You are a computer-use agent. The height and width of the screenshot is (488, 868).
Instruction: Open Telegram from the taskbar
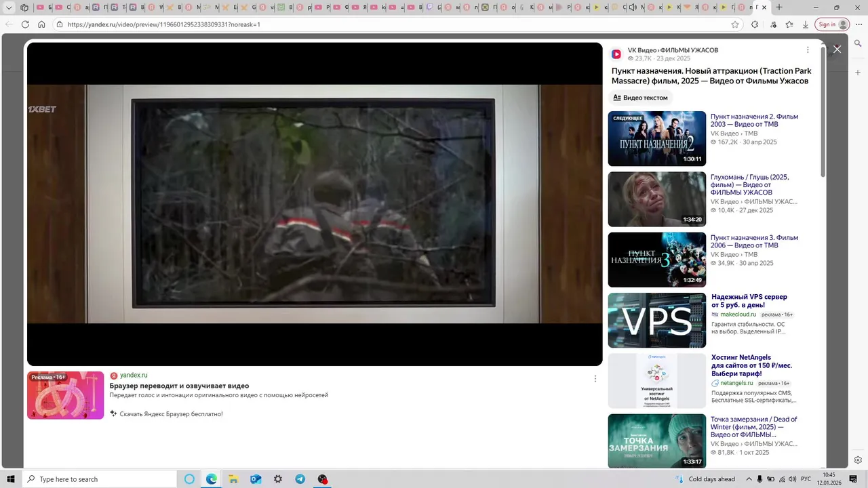point(300,479)
